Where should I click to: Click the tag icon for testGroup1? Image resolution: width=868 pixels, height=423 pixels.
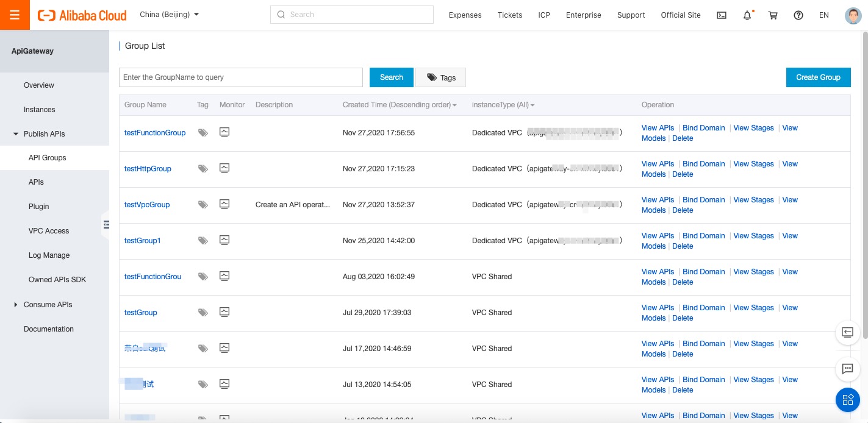[203, 240]
